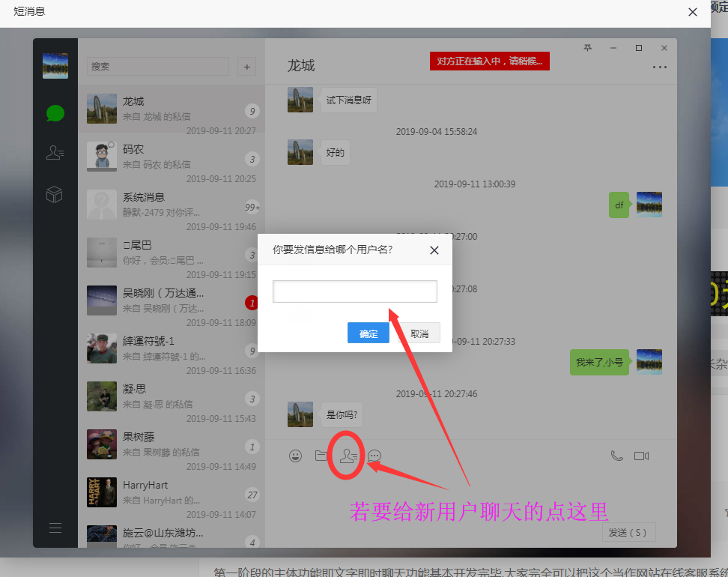Open the contacts list sidebar icon
Viewport: 728px width, 577px height.
55,153
